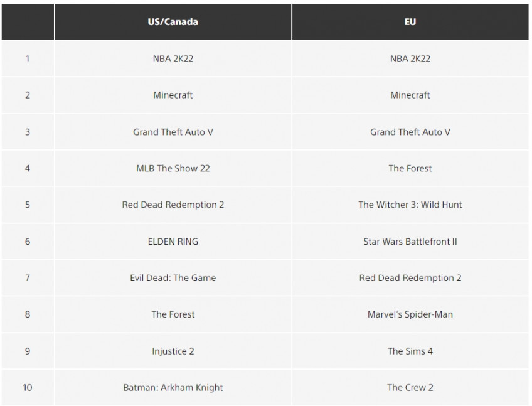Screen dimensions: 532x406
Task: Select NBA 2K22 in the US/Canada column
Action: pyautogui.click(x=173, y=59)
